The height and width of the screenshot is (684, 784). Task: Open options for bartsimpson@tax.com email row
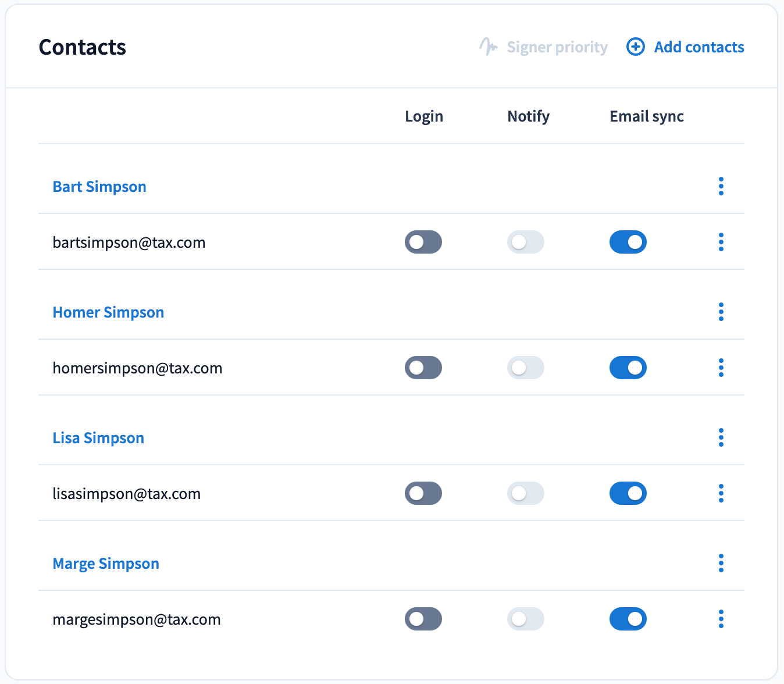coord(721,242)
